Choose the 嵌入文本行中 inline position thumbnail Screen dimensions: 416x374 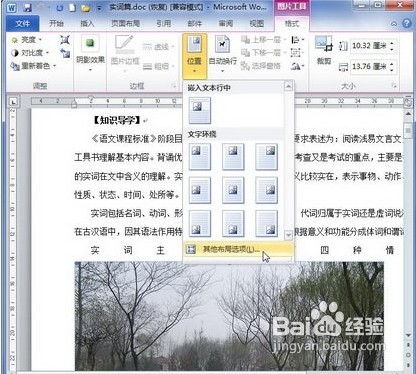click(x=200, y=110)
